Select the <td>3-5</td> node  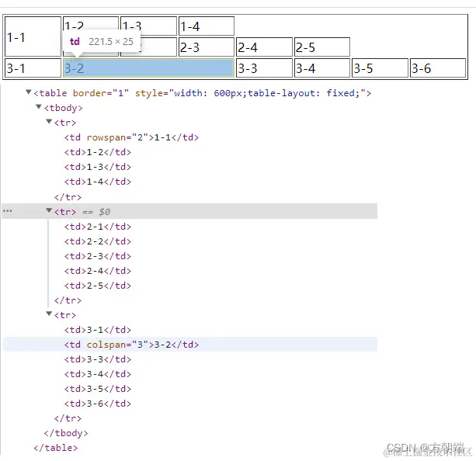pyautogui.click(x=98, y=389)
